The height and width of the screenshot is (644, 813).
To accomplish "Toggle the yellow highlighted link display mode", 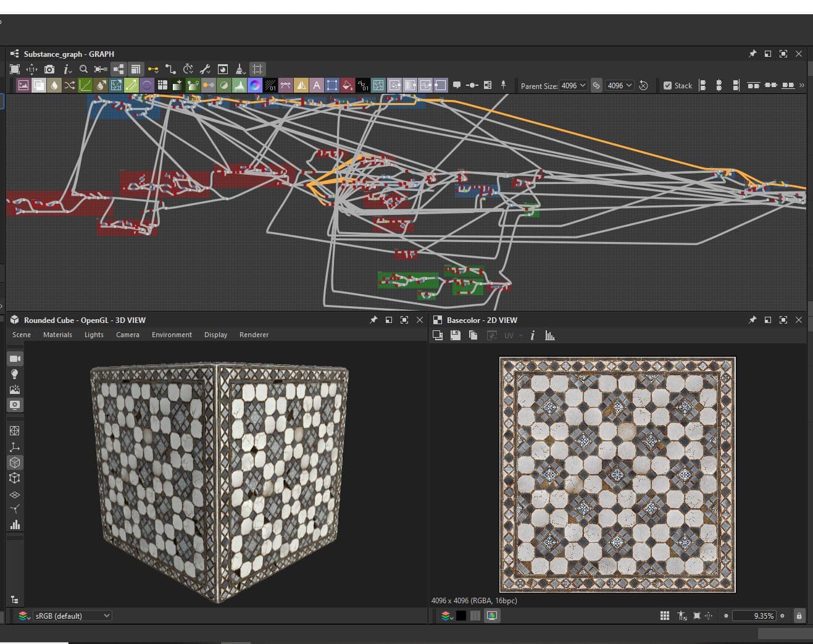I will (x=153, y=69).
